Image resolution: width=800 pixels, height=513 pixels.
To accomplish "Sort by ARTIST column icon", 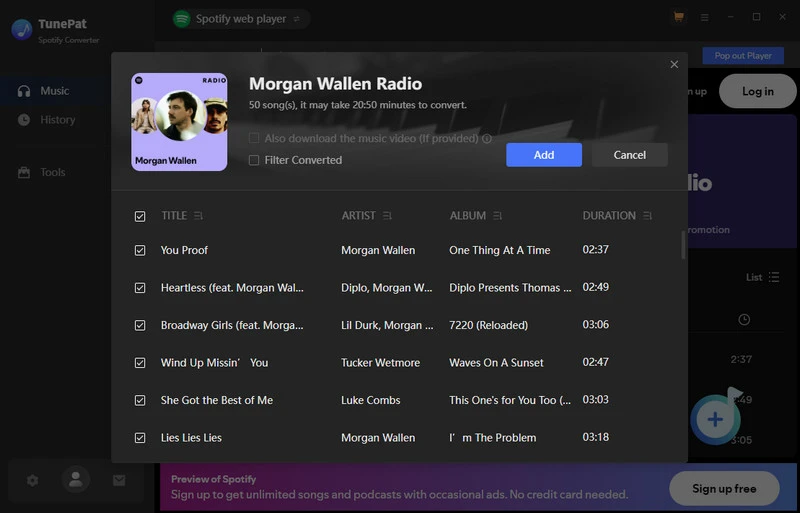I will (387, 216).
